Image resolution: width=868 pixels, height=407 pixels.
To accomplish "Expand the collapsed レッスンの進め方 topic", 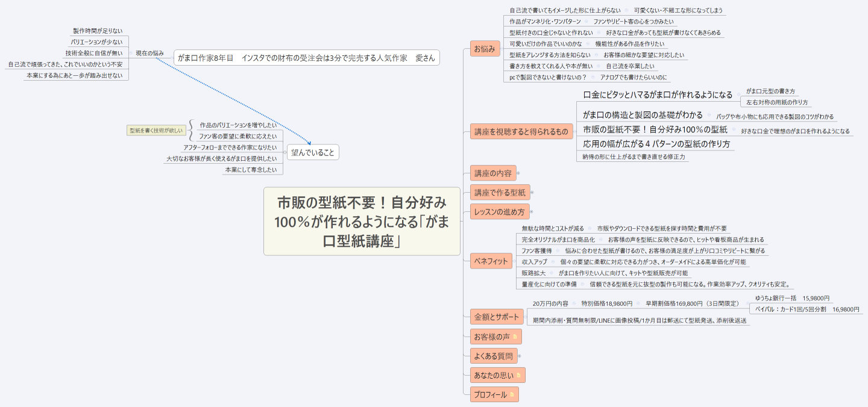I will coord(532,211).
